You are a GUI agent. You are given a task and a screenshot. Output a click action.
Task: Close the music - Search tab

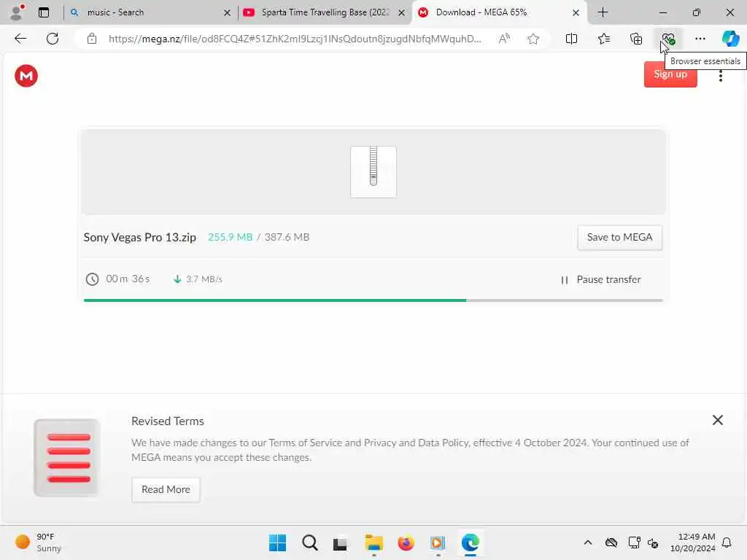(228, 13)
